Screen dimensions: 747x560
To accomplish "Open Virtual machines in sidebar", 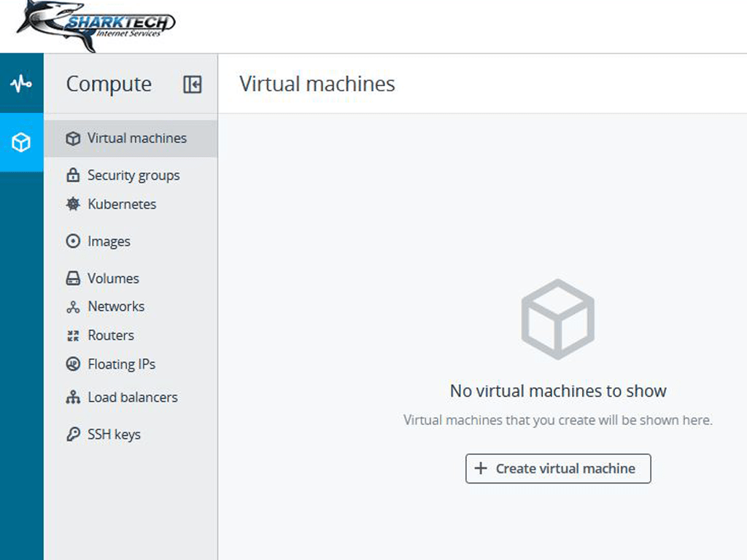I will [136, 139].
